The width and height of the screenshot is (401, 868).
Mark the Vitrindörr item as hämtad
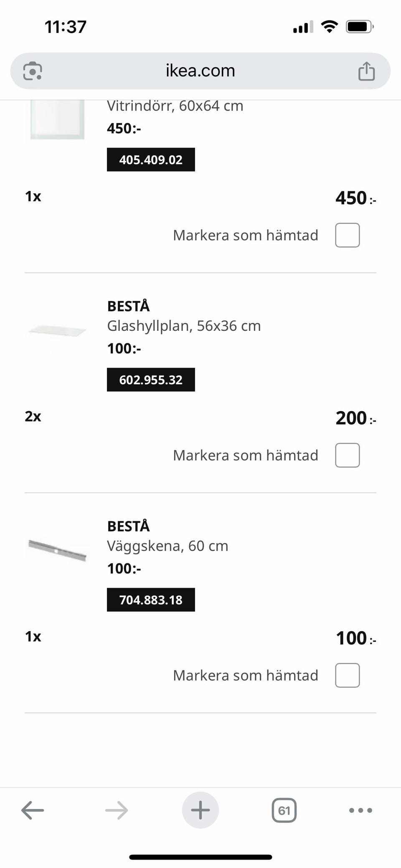(347, 235)
